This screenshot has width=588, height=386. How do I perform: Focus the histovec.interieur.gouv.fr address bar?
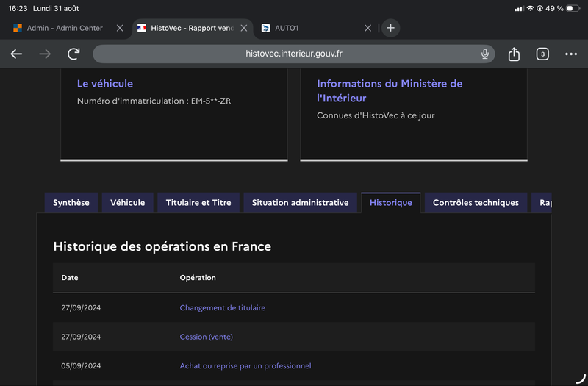coord(293,54)
